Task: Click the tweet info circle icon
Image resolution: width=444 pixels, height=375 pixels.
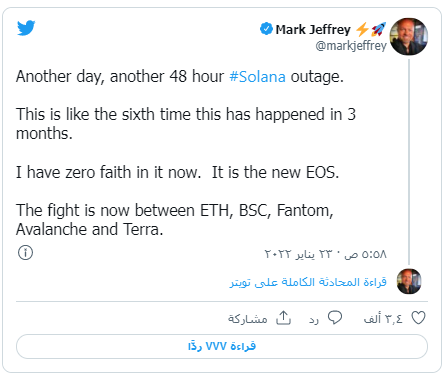Action: 25,253
